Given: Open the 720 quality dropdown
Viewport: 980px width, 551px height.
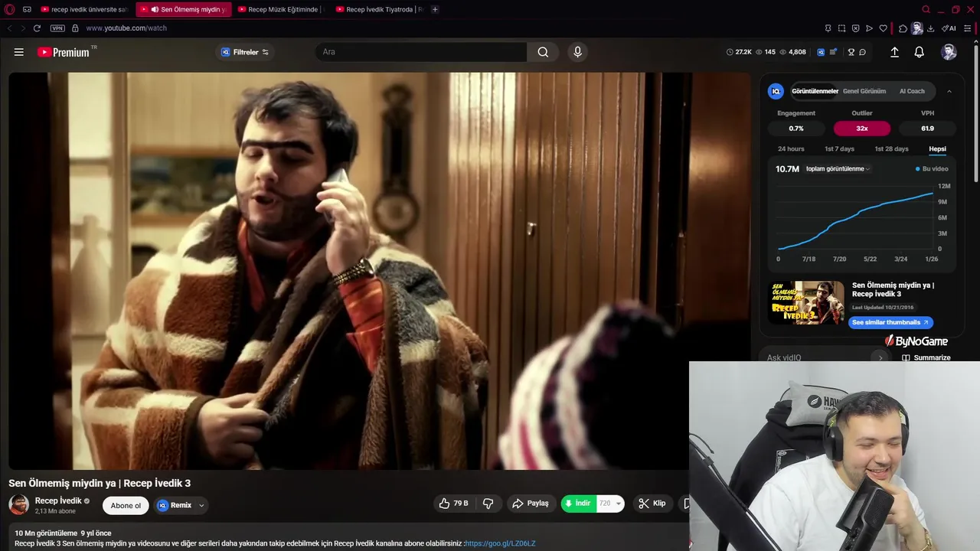Looking at the screenshot, I should (x=610, y=504).
